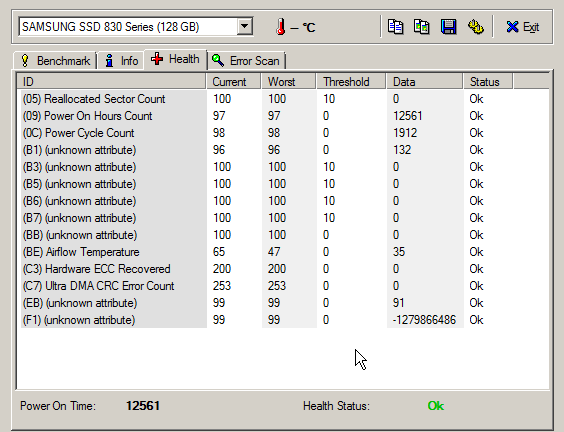Click Ok status of Reallocated Sector Count row
This screenshot has width=564, height=432.
[476, 99]
